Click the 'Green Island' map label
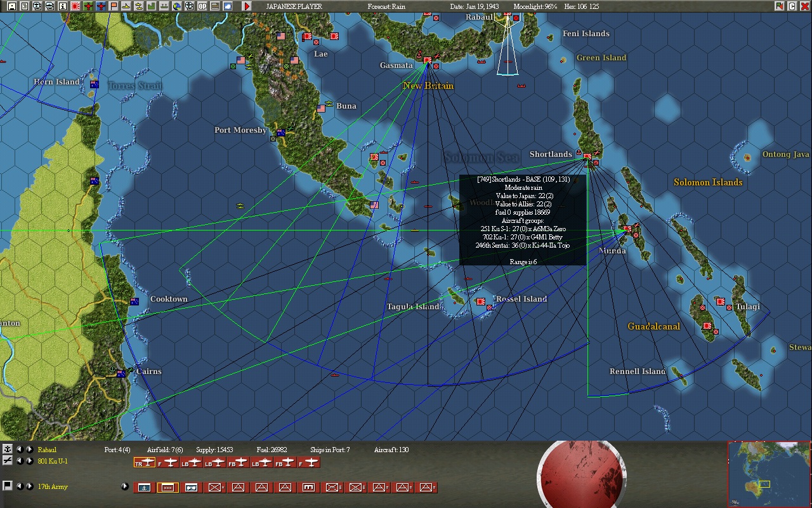 (601, 58)
